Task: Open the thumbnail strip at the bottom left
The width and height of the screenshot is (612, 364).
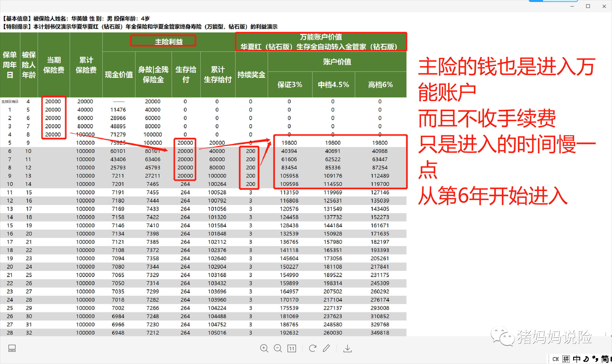Action: 12,348
